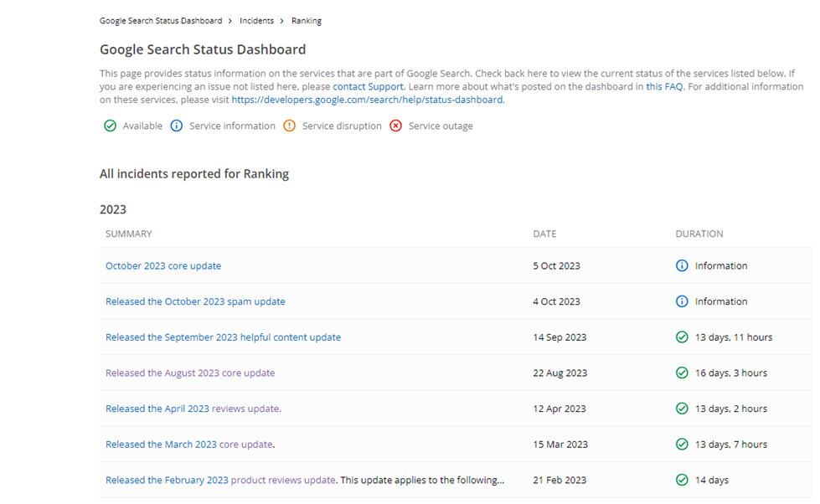820x504 pixels.
Task: Click the date 12 Apr 2023
Action: pos(560,409)
